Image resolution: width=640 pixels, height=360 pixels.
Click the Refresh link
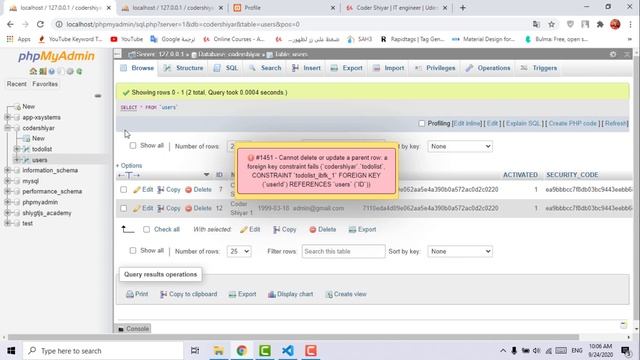click(616, 123)
